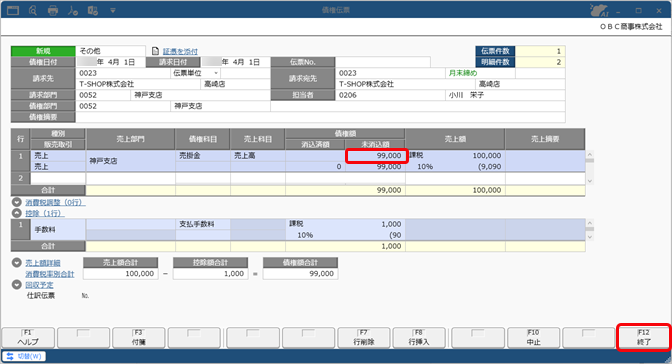Click the 切替(W) button in status bar

[24, 356]
